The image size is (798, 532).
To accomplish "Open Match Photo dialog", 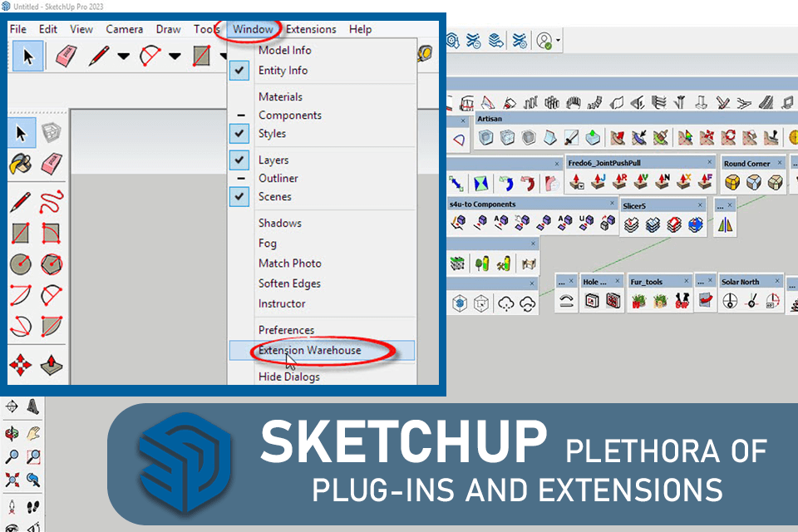I will point(289,264).
